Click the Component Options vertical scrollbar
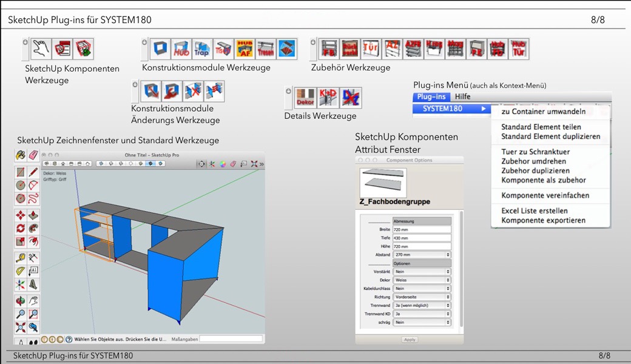 pyautogui.click(x=461, y=269)
